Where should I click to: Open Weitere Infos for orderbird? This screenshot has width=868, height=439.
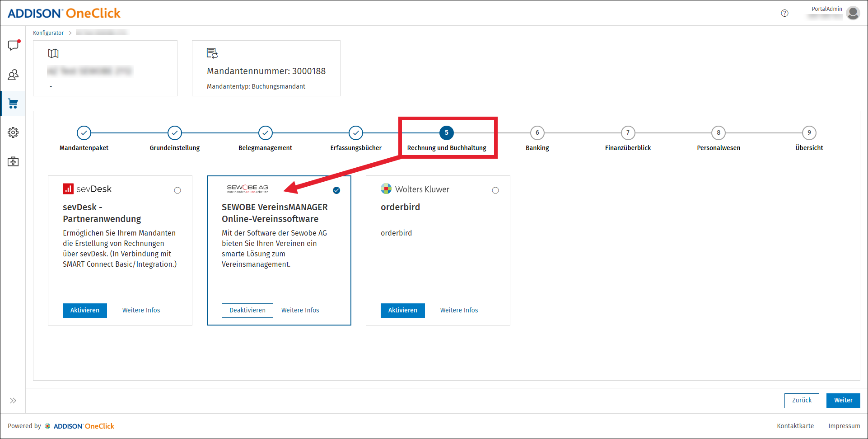tap(459, 311)
